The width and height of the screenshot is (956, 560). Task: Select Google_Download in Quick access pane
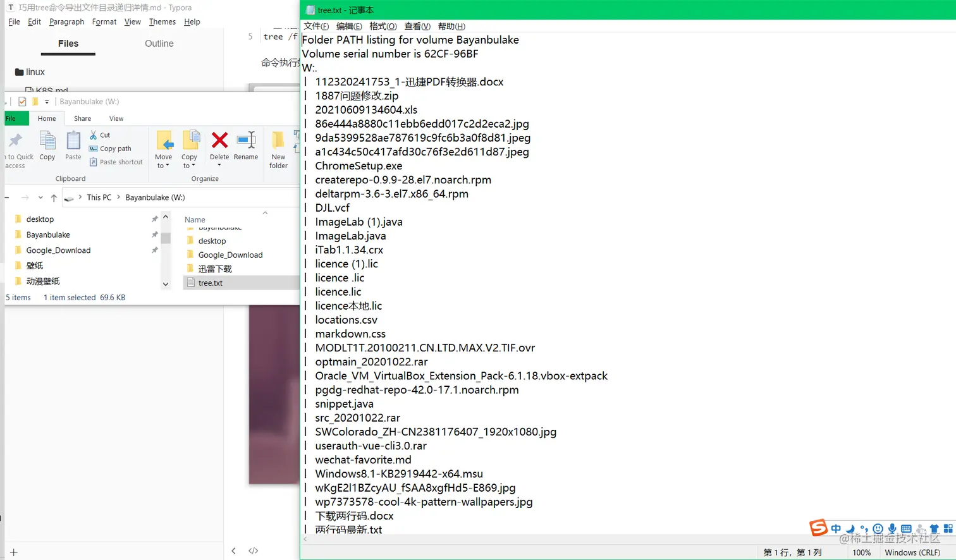58,250
